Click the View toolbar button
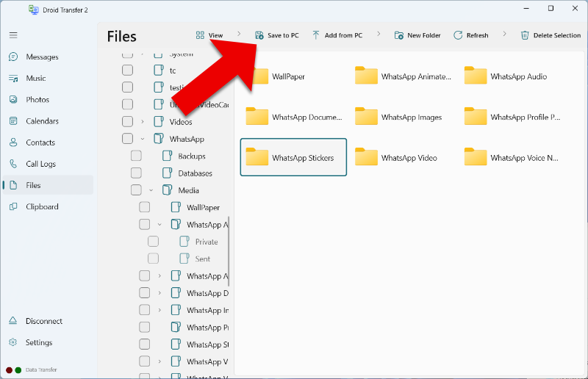588x379 pixels. [209, 35]
